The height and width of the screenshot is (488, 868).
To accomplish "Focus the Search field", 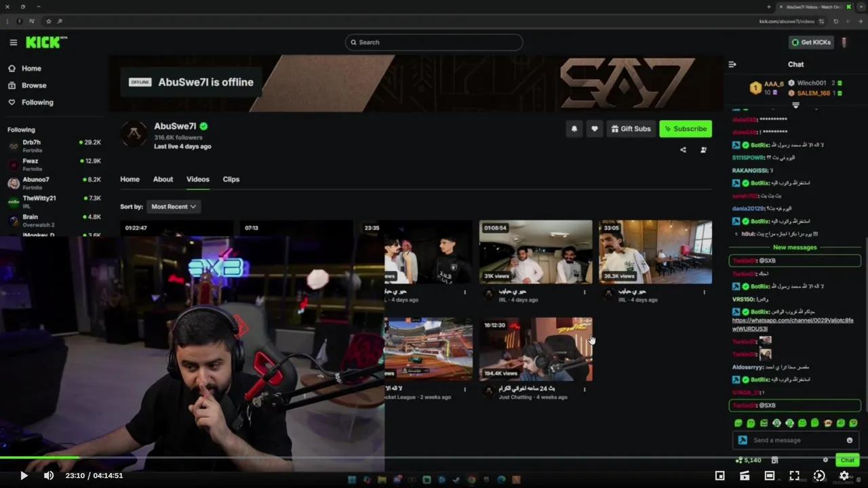I will pyautogui.click(x=434, y=42).
